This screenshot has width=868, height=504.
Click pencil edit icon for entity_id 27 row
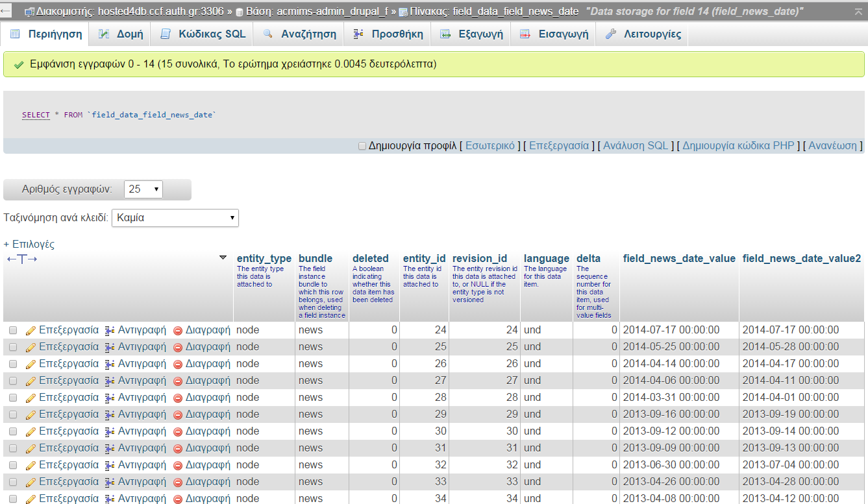coord(31,381)
